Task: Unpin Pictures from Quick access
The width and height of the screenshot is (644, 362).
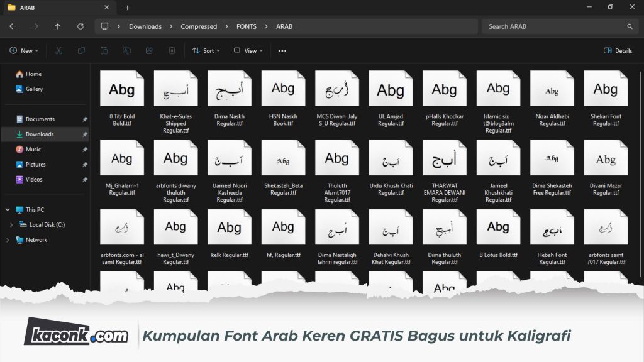Action: (x=85, y=165)
